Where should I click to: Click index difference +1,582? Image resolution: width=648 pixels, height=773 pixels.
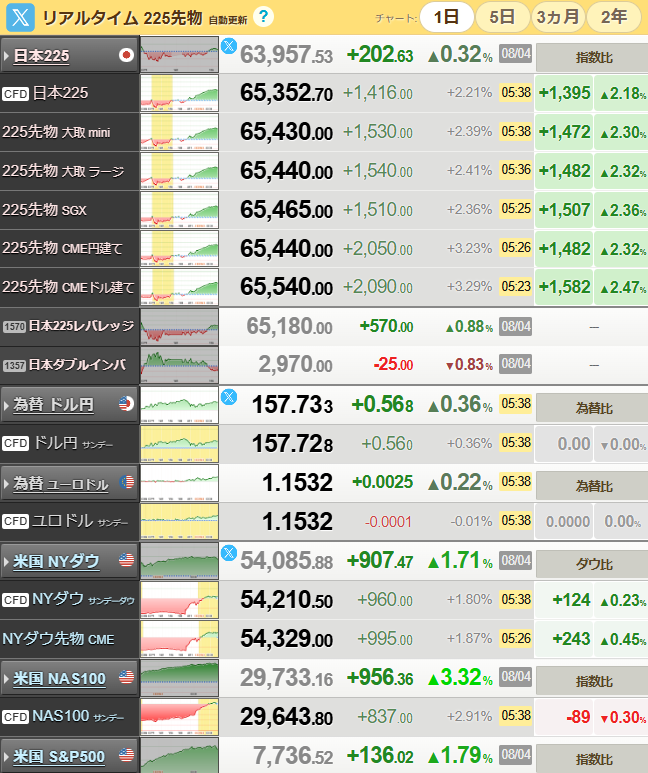(x=564, y=287)
